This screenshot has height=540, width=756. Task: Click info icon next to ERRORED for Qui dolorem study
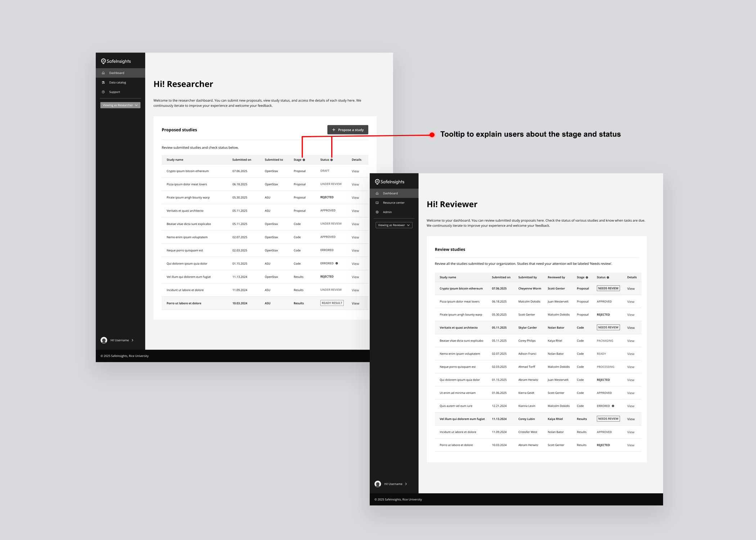click(337, 264)
